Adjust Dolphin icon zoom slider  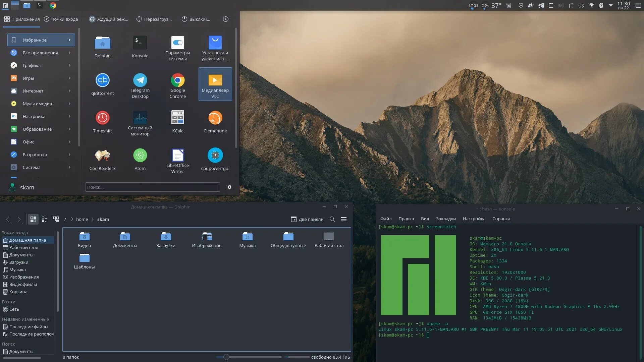click(226, 357)
